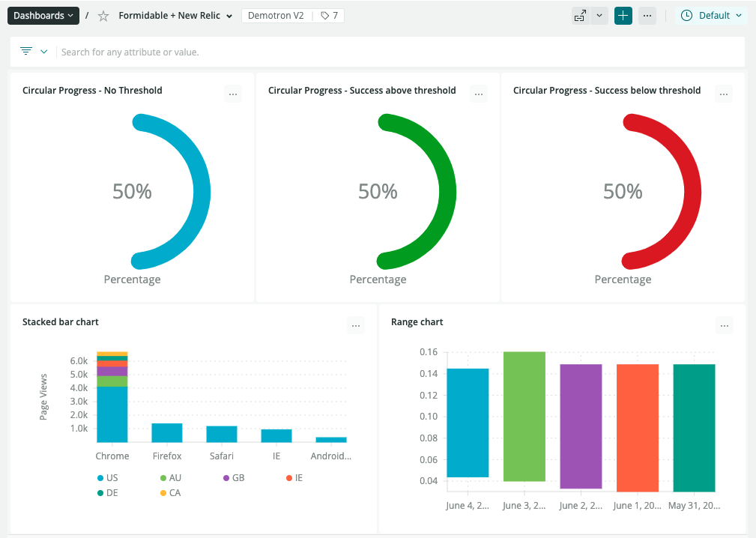Image resolution: width=756 pixels, height=538 pixels.
Task: Open options menu of Range chart
Action: [x=724, y=325]
